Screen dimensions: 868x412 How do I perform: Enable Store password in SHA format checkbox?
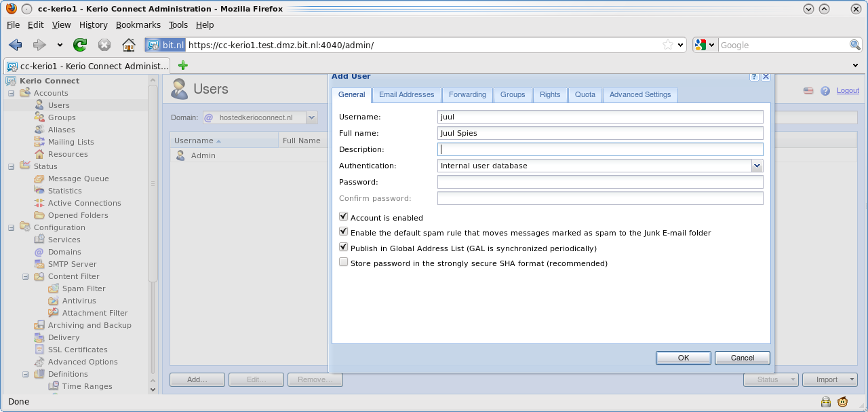(x=344, y=263)
